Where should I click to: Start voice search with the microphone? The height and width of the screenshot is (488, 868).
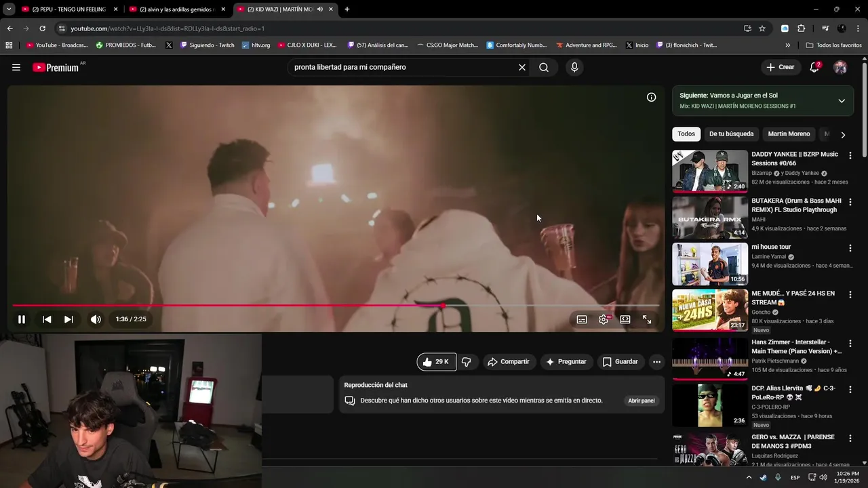coord(574,67)
